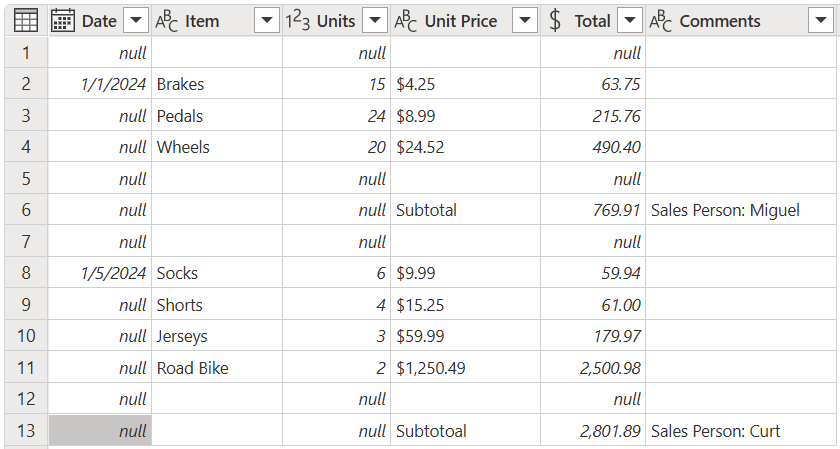Open the Comments column filter dropdown
This screenshot has width=840, height=449.
pos(826,20)
